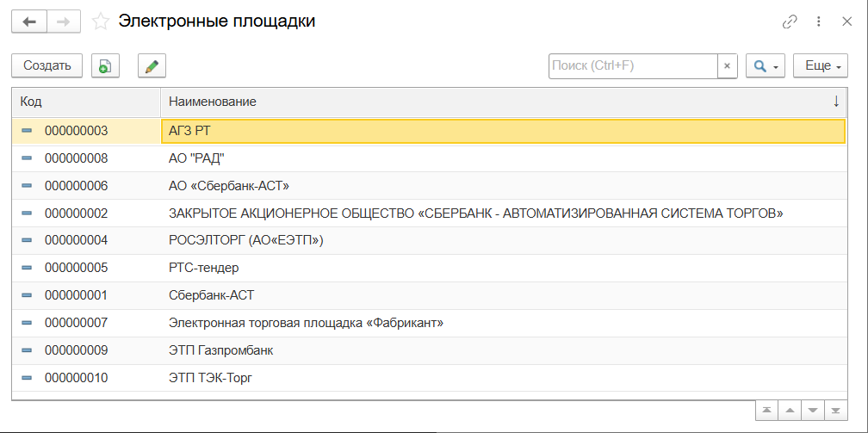Select row icon for code 000000009
Screen dimensions: 868x433
click(x=27, y=350)
